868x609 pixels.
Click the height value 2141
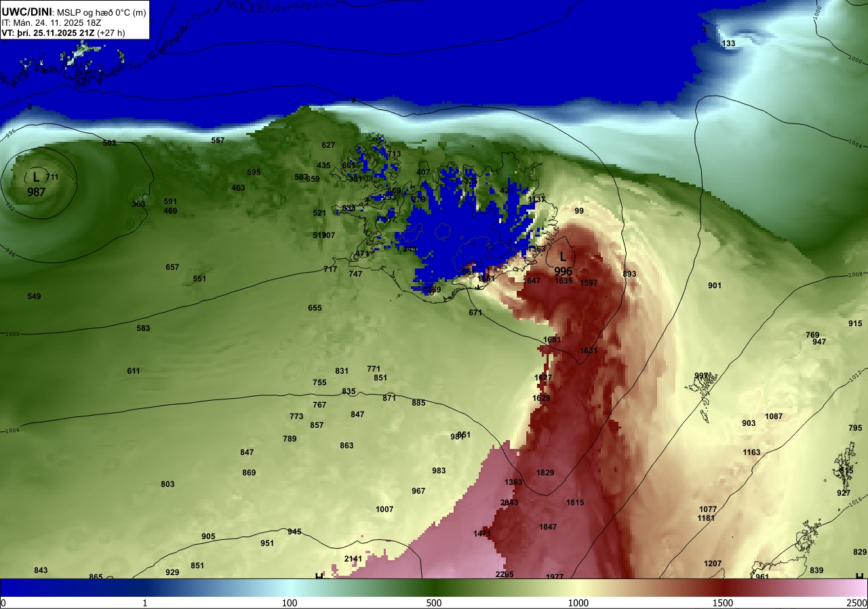click(x=353, y=559)
